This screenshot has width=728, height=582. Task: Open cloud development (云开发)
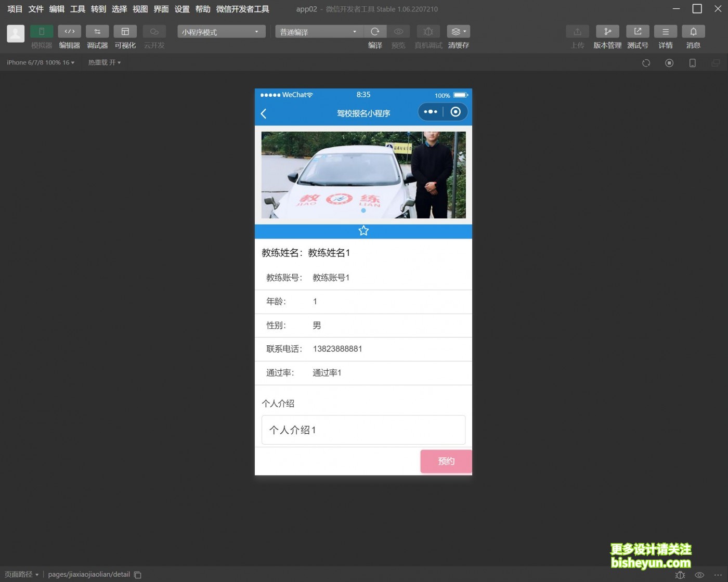154,32
